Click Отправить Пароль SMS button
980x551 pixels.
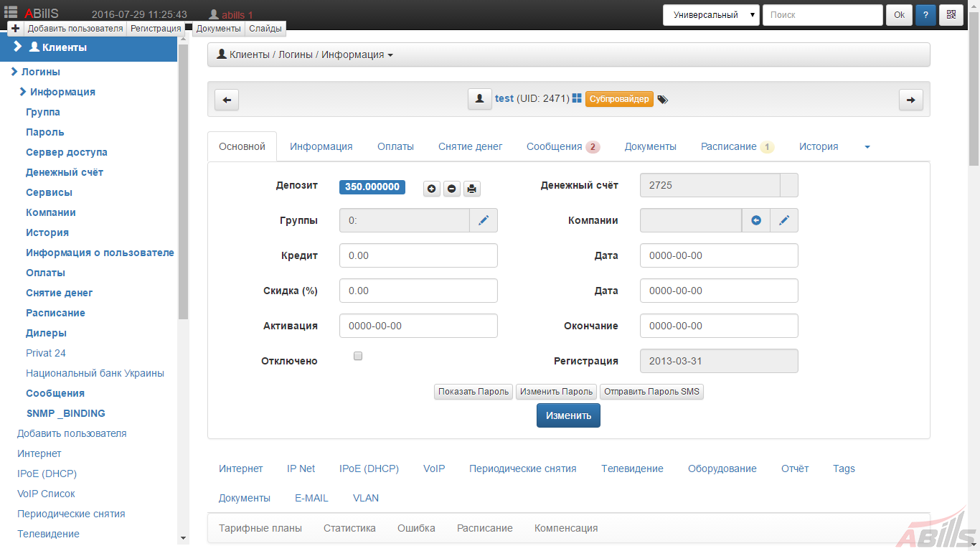651,392
